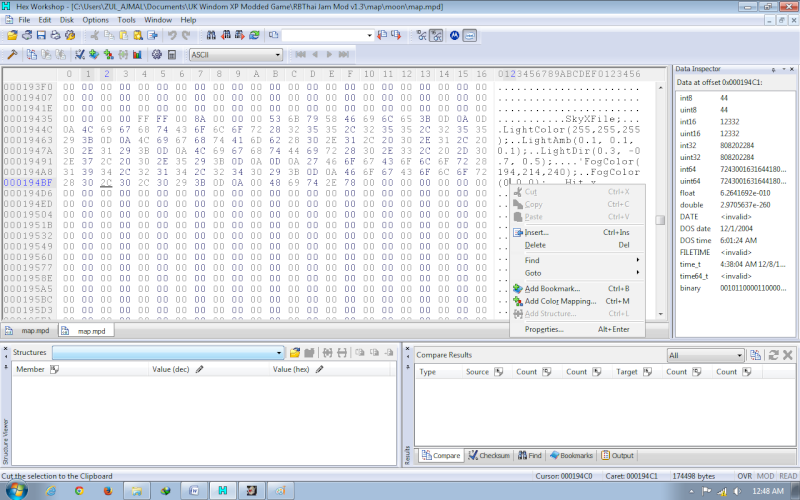Click the Member column header

80,369
